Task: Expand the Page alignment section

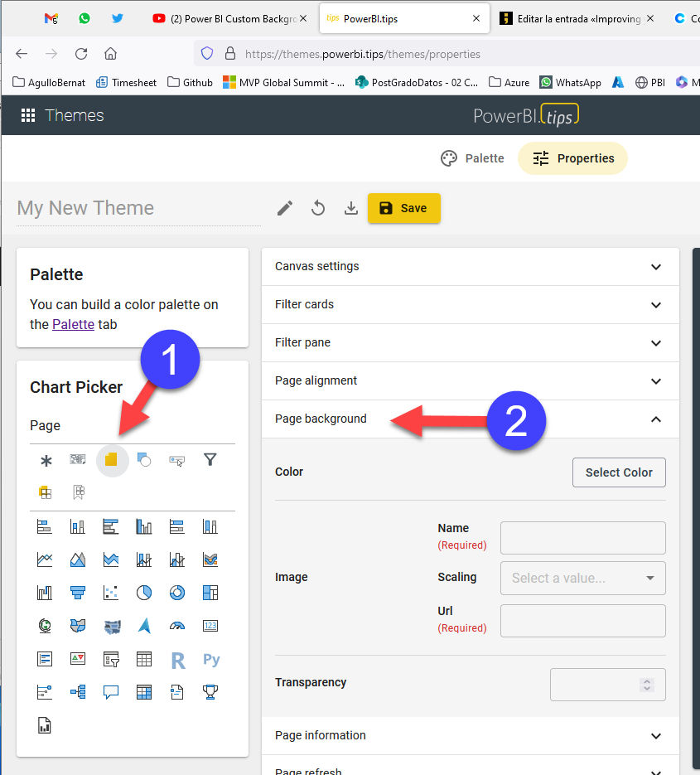Action: coord(471,380)
